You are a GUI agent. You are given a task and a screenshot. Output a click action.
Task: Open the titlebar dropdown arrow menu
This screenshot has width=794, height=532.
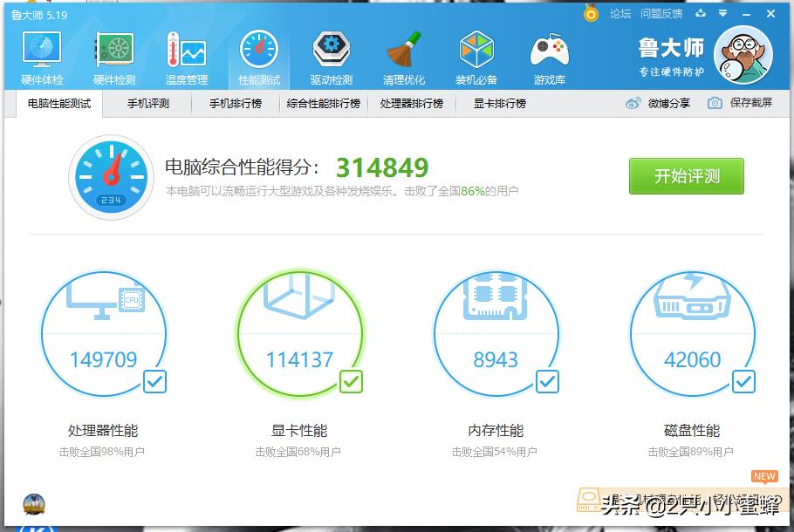pyautogui.click(x=725, y=14)
